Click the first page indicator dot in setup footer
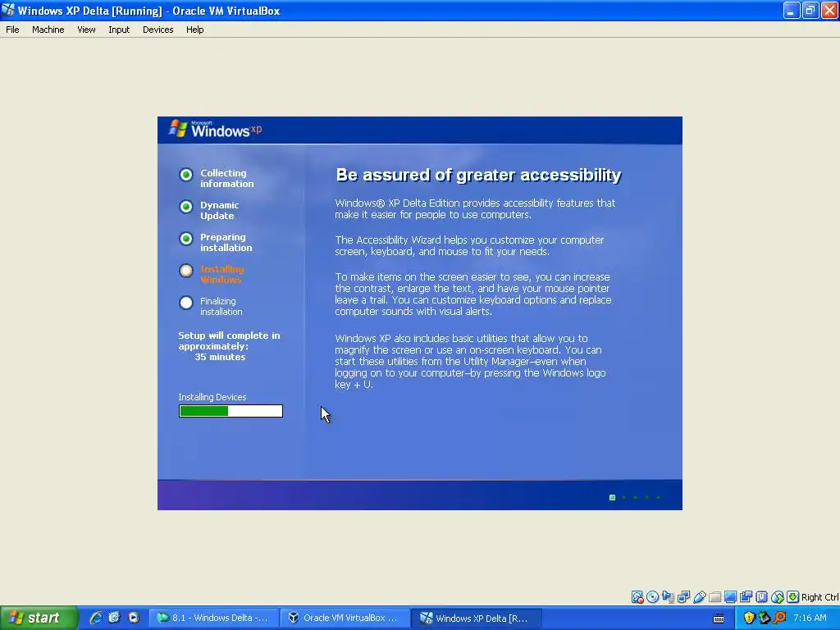 click(612, 498)
